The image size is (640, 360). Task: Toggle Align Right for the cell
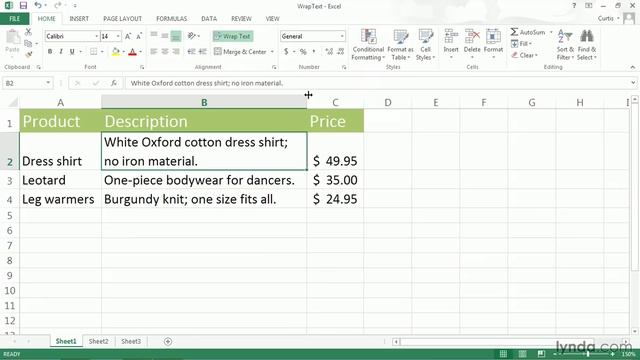click(176, 51)
